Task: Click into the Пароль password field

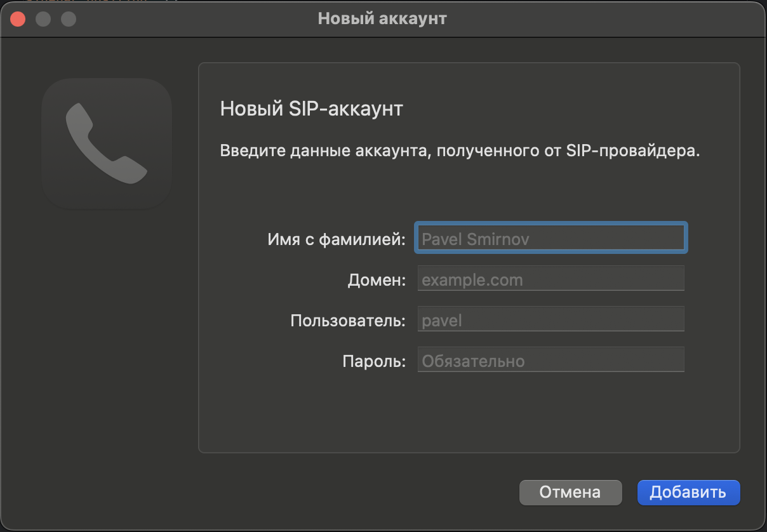Action: tap(550, 361)
